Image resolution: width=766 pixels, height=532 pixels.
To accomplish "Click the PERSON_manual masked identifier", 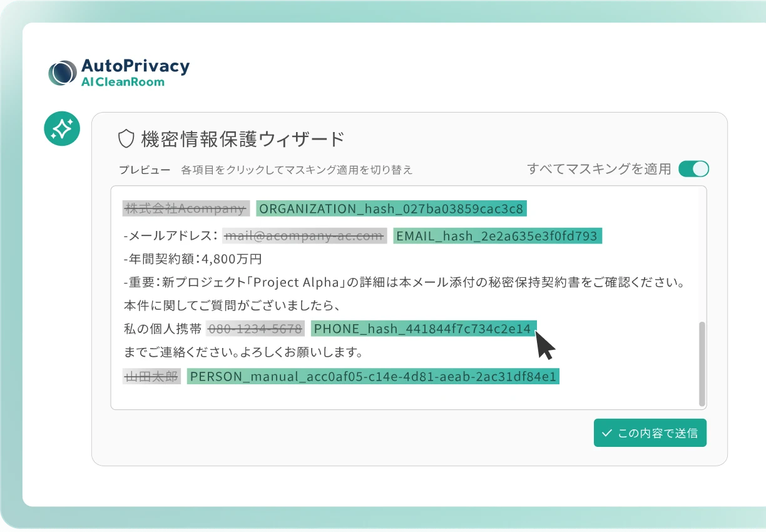I will coord(373,376).
